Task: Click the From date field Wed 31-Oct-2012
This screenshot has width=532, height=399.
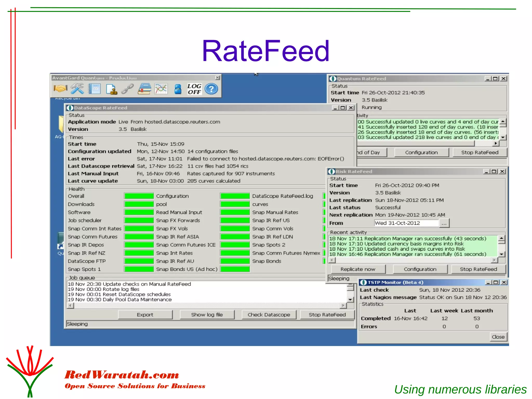Action: coord(406,223)
